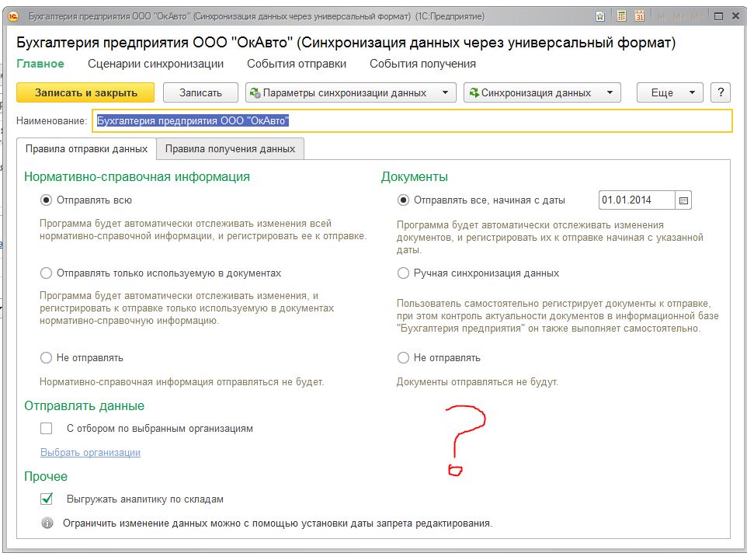Screen dimensions: 747x560
Task: Click the date picker icon beside 01.01.2014
Action: 683,200
